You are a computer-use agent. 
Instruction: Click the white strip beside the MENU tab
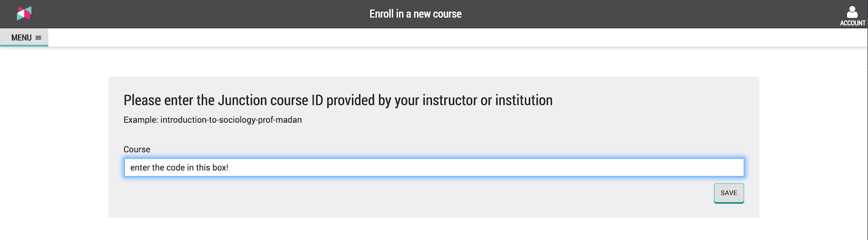pos(456,37)
